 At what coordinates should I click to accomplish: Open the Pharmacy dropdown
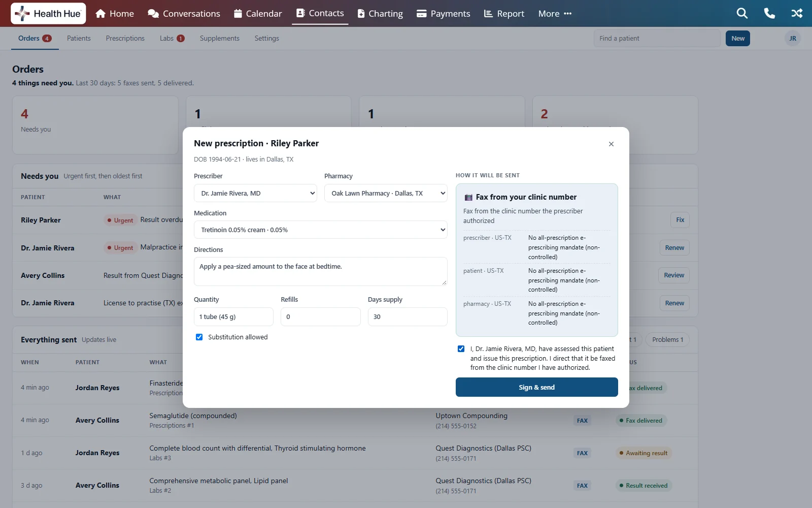(x=386, y=194)
